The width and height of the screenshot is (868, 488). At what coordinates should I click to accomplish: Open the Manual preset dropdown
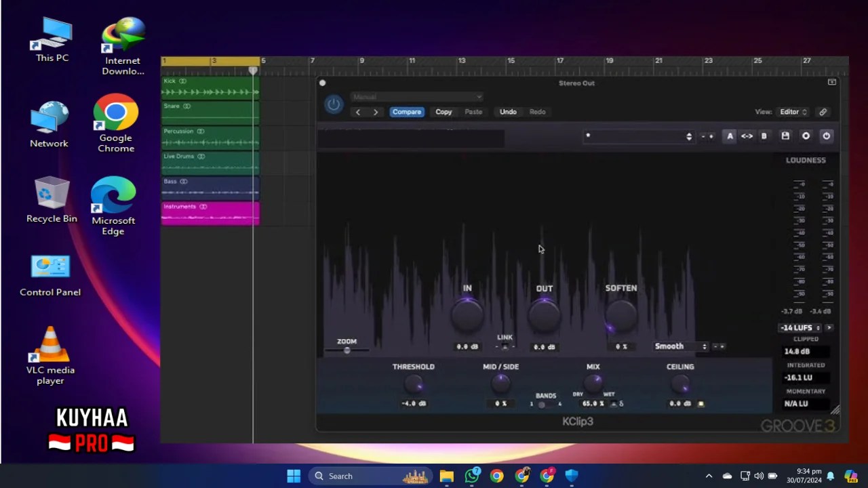[x=416, y=97]
